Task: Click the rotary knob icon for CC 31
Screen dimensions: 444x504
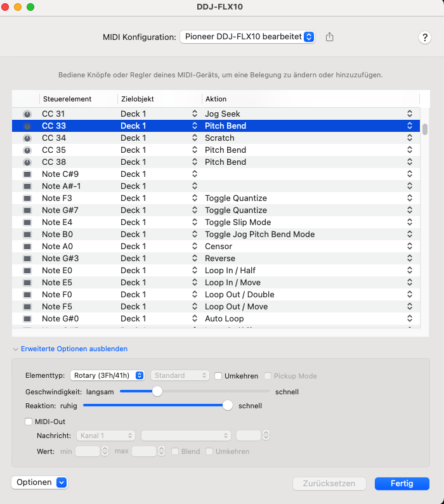Action: click(27, 114)
